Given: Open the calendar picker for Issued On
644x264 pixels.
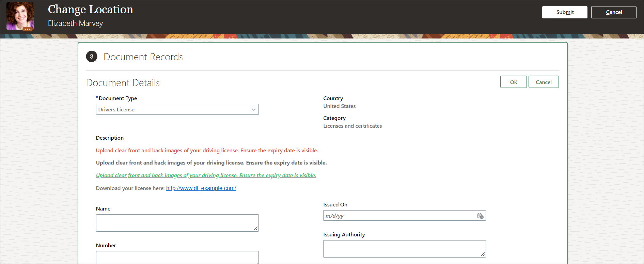Looking at the screenshot, I should click(480, 216).
